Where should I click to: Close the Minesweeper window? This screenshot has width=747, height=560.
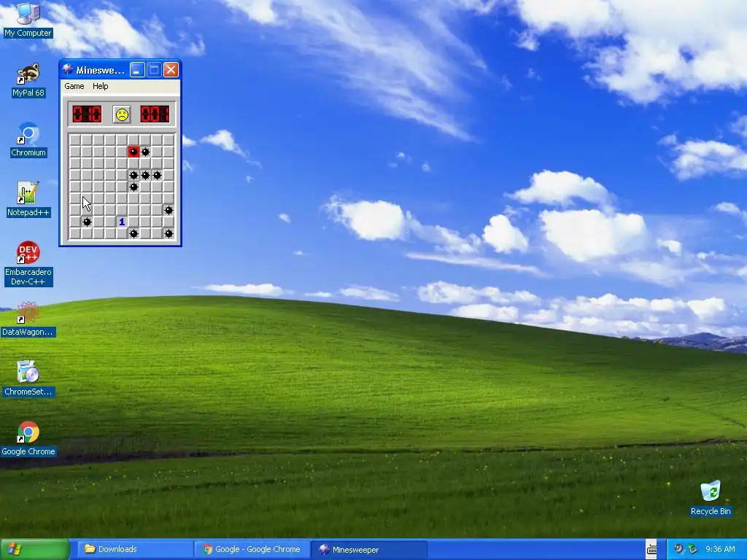tap(171, 70)
